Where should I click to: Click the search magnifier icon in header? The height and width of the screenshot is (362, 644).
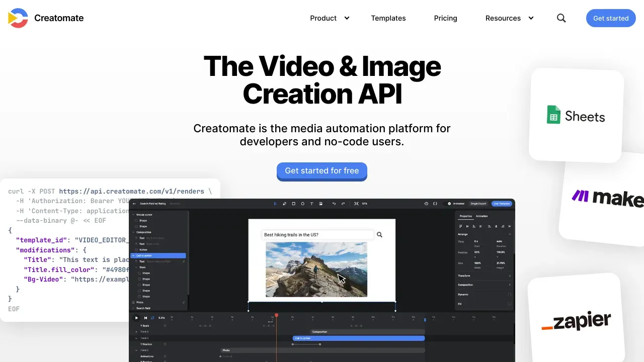[561, 18]
